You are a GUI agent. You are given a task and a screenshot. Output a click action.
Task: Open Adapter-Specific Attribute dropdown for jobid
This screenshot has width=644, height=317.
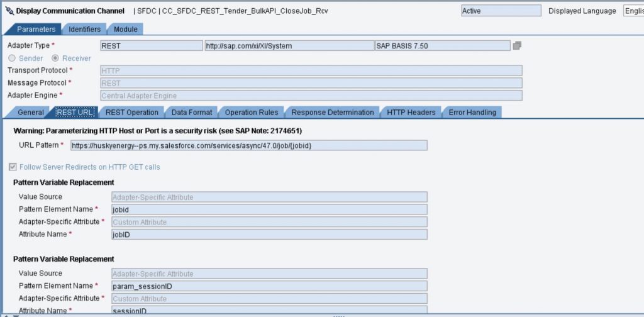269,222
